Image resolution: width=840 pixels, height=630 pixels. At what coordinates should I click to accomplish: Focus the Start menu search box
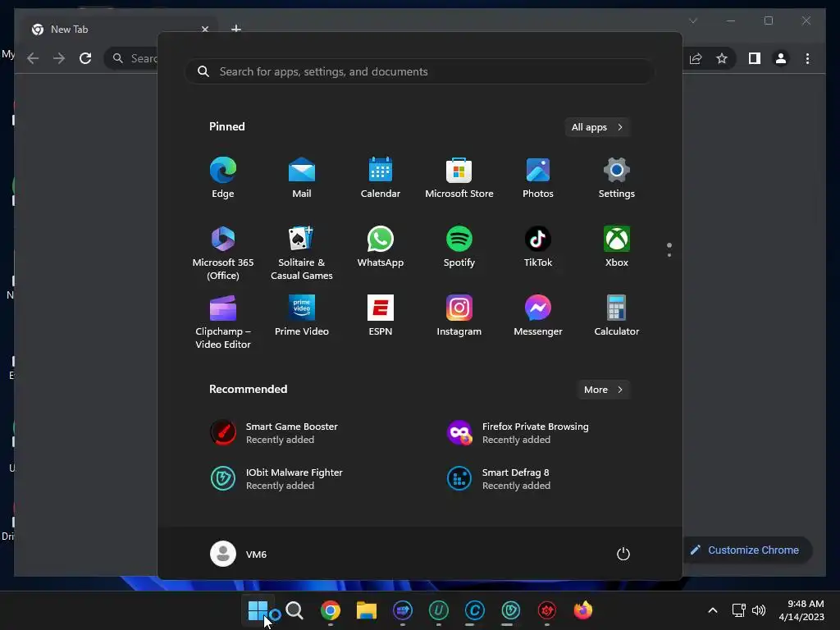pyautogui.click(x=419, y=72)
